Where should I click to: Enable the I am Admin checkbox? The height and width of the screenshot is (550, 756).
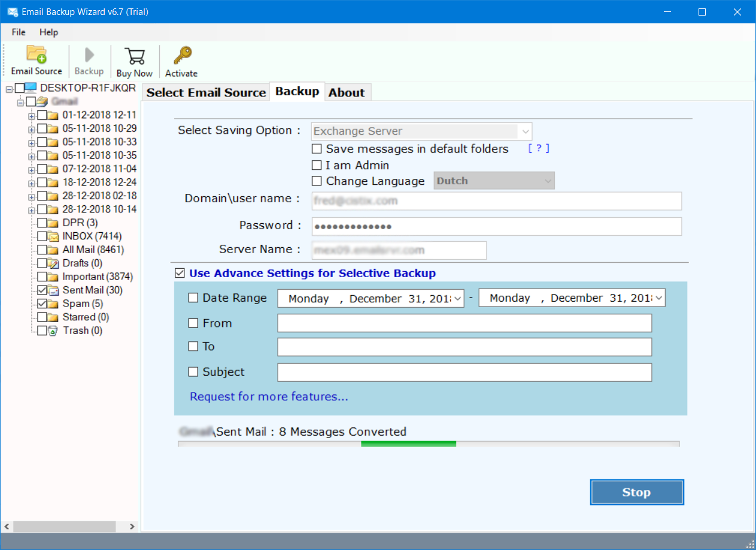click(x=317, y=165)
